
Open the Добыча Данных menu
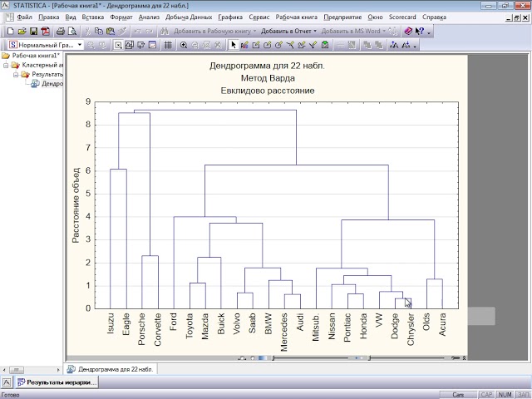[x=189, y=17]
